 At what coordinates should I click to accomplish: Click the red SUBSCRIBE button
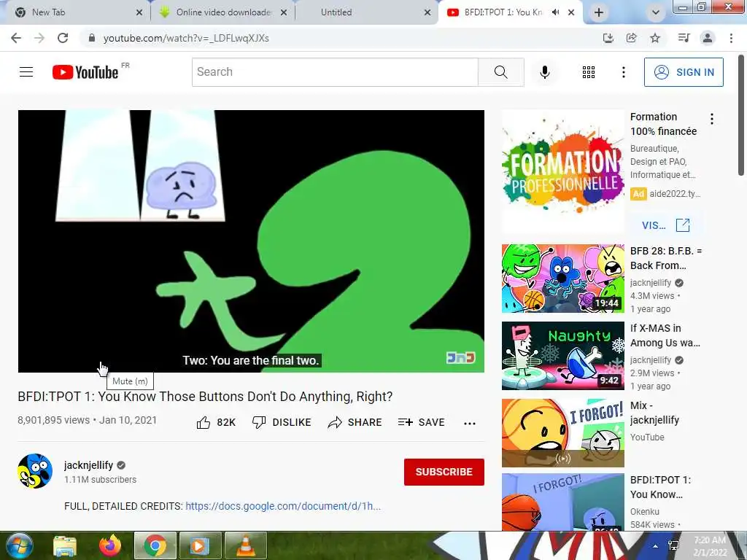[x=444, y=472]
